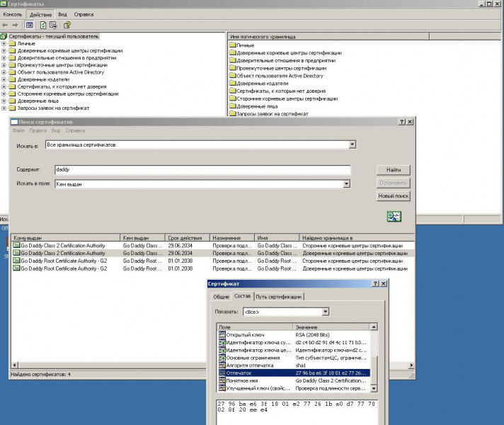This screenshot has height=425, width=504.
Task: Switch to the Состав tab
Action: point(242,296)
